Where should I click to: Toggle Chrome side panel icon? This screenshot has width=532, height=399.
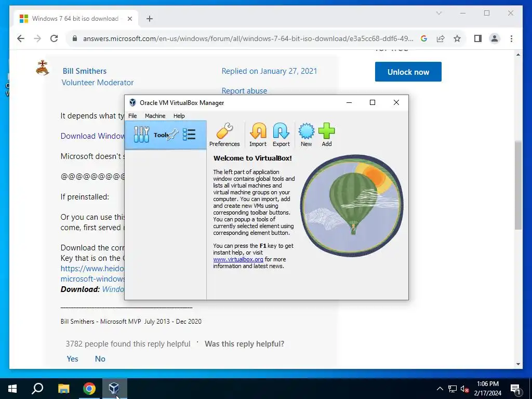(x=478, y=38)
